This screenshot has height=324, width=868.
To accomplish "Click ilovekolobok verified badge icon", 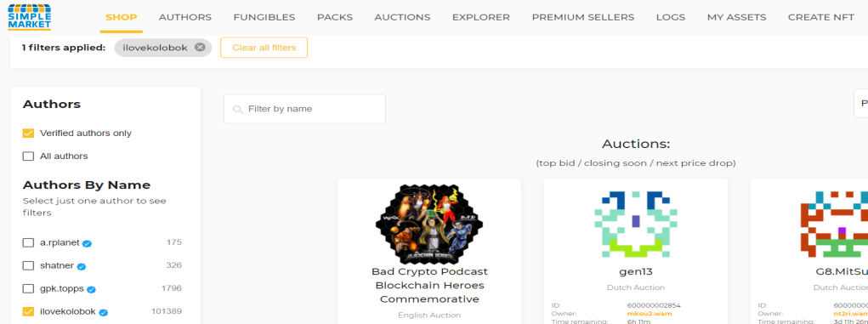I will pos(103,312).
